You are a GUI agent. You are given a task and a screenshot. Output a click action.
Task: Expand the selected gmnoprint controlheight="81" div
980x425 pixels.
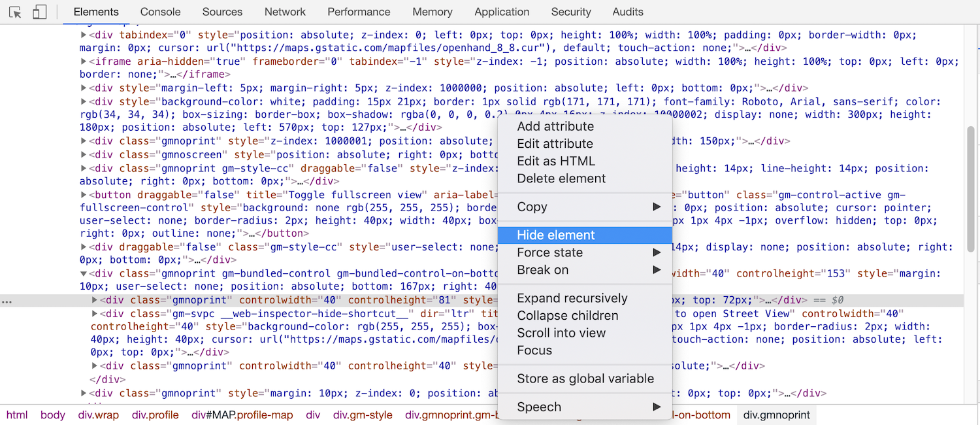coord(95,300)
